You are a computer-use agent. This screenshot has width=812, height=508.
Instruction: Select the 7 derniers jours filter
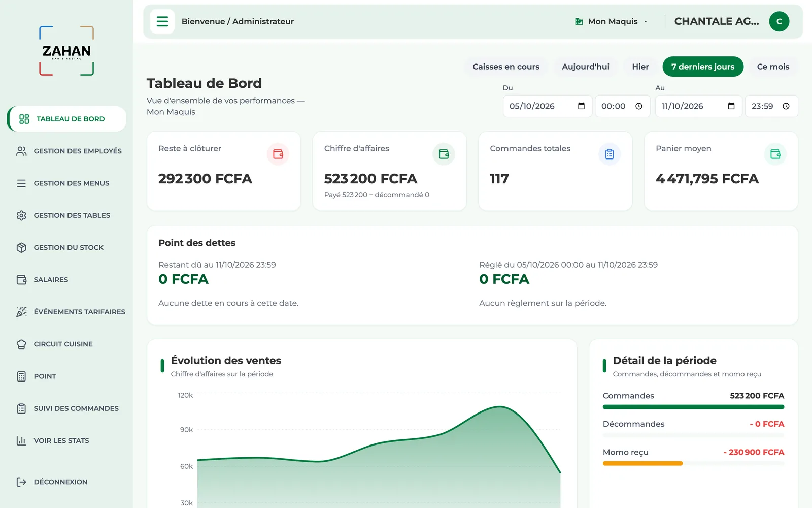(703, 67)
